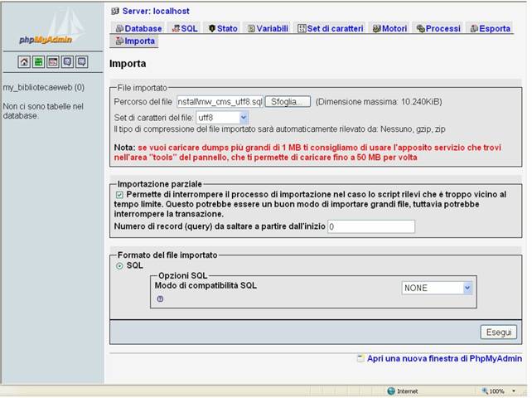Click the Internet zone globe icon
This screenshot has height=398, width=532.
coord(391,391)
